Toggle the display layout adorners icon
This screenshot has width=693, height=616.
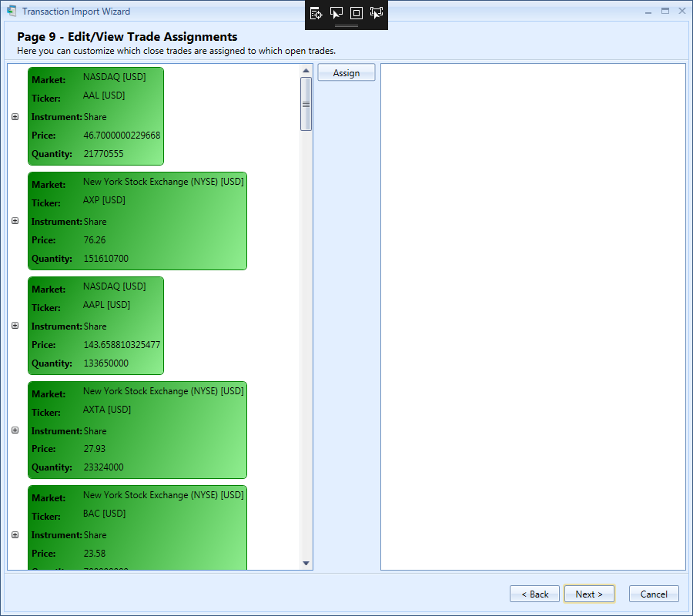[x=357, y=13]
